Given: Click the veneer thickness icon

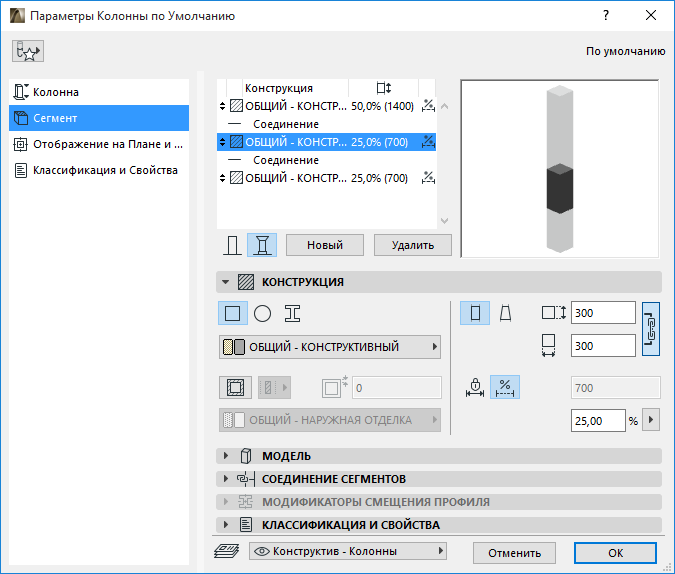Looking at the screenshot, I should 334,387.
